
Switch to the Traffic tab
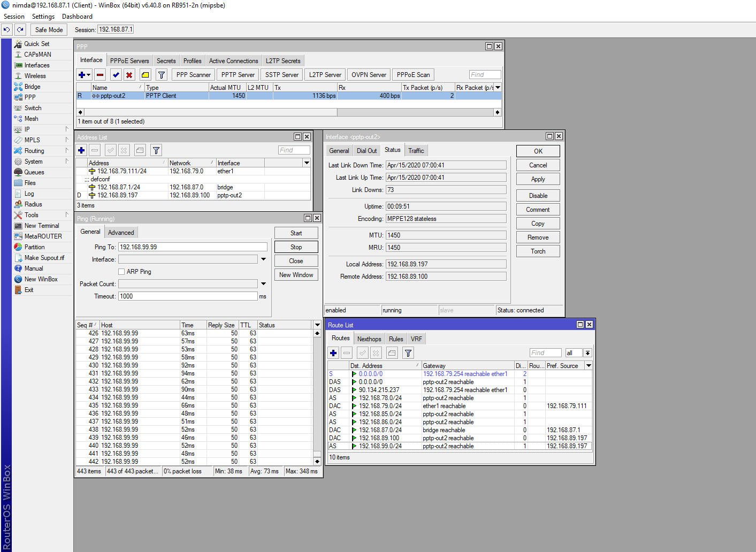[x=416, y=151]
